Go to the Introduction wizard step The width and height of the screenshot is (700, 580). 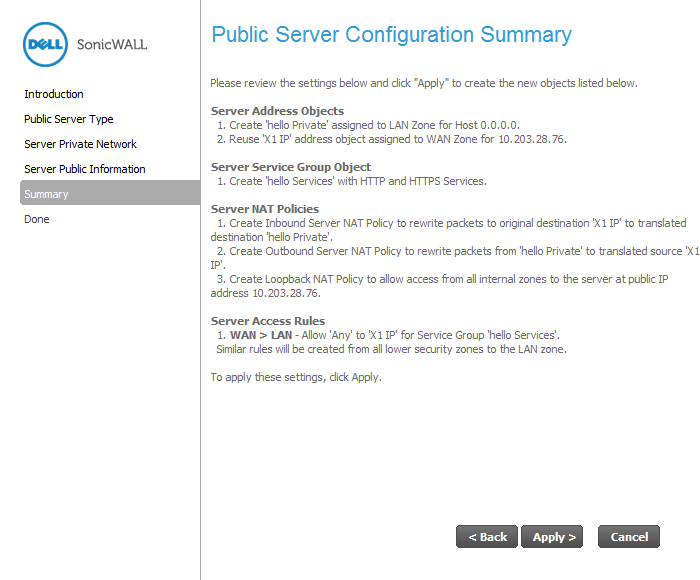click(x=54, y=94)
